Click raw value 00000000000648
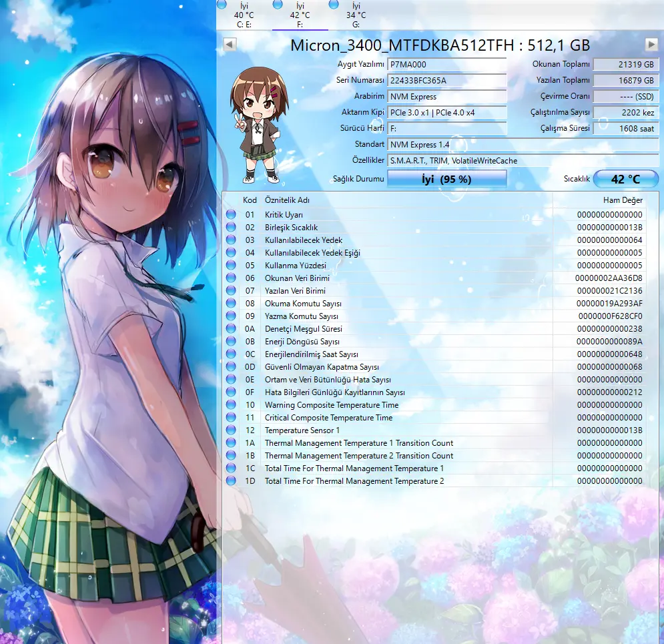664x644 pixels. (x=610, y=354)
